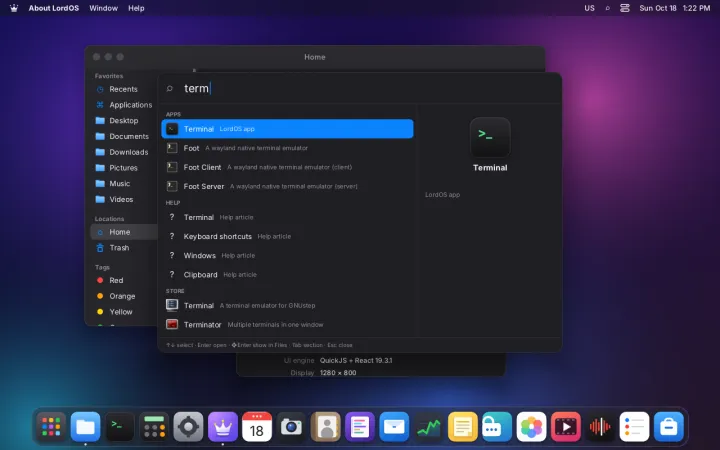Click the search magnifier in menu bar
Image resolution: width=720 pixels, height=450 pixels.
(x=608, y=8)
